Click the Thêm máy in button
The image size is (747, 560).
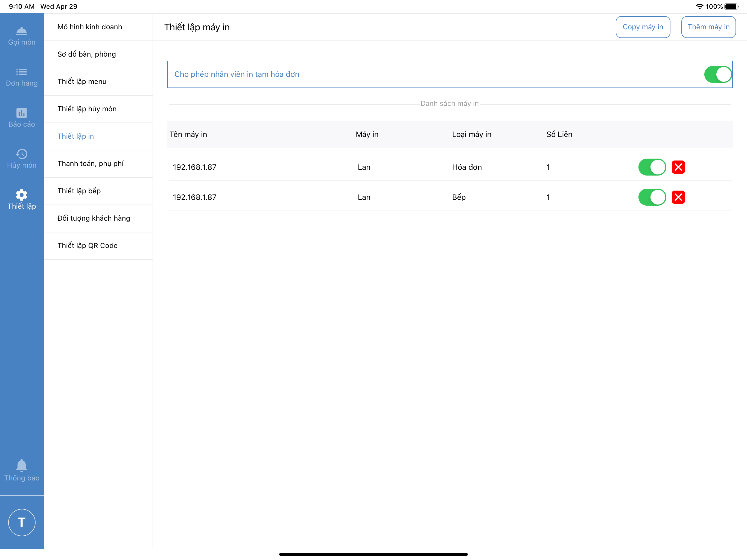pos(708,27)
